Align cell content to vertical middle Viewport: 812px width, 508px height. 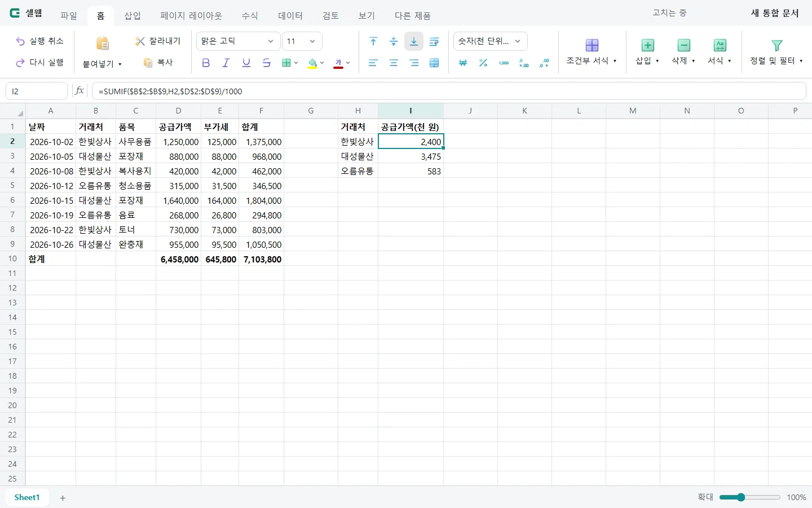click(394, 41)
